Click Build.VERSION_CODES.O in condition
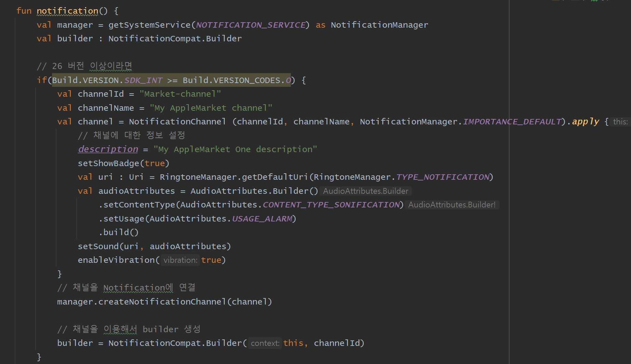631x364 pixels. [237, 80]
